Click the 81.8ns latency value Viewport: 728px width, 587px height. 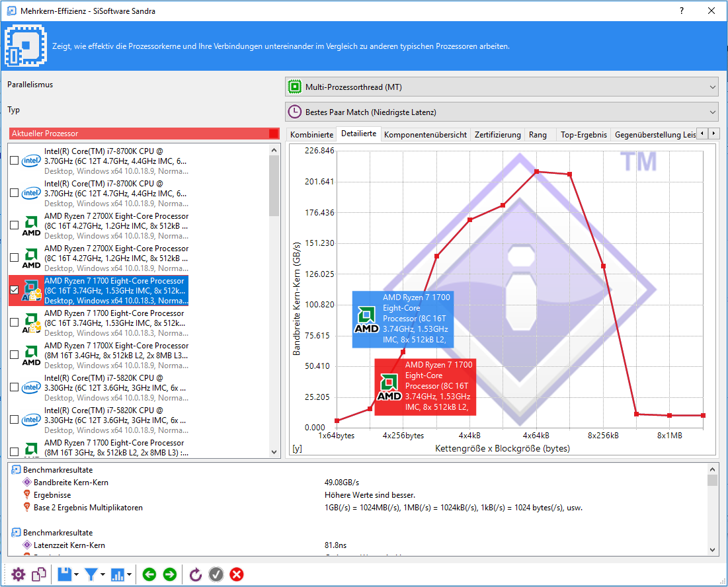click(336, 545)
